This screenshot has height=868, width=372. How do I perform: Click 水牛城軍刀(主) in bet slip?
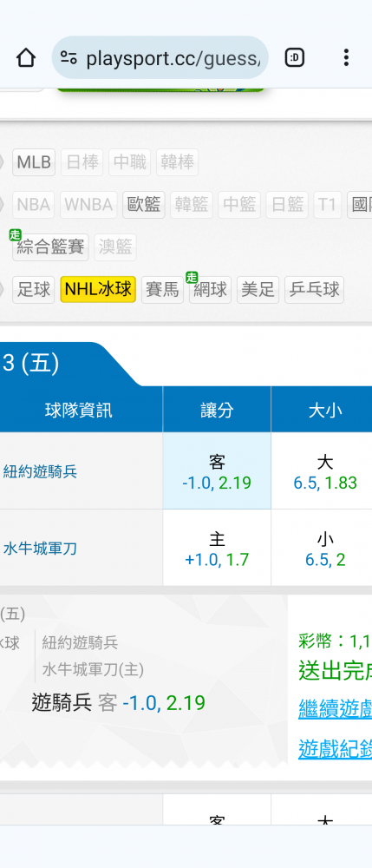click(x=93, y=670)
